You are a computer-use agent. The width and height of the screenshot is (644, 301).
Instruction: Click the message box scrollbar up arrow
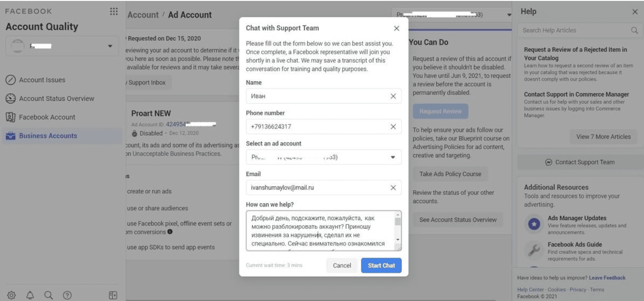pos(398,214)
